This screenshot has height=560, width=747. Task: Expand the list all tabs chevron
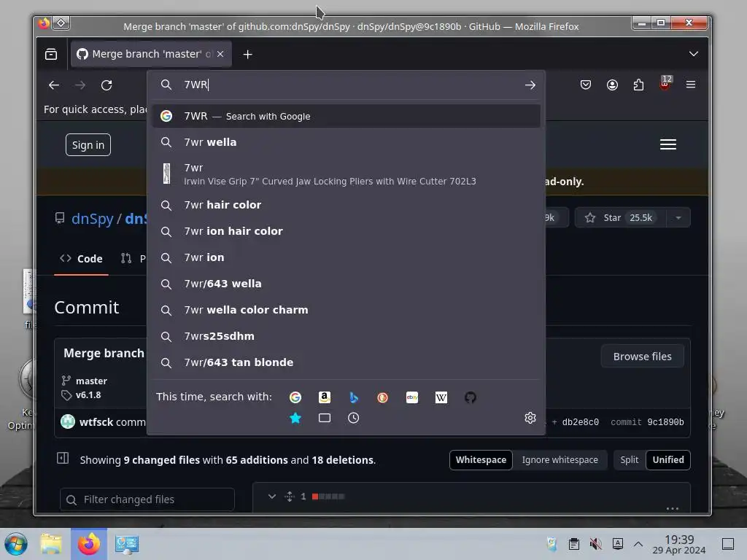tap(693, 54)
